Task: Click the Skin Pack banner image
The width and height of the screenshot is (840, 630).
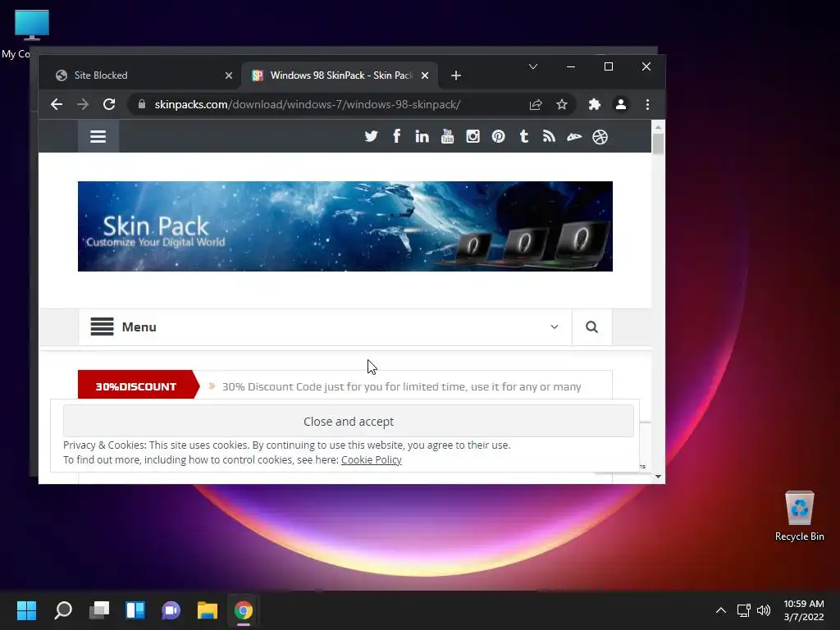Action: 345,226
